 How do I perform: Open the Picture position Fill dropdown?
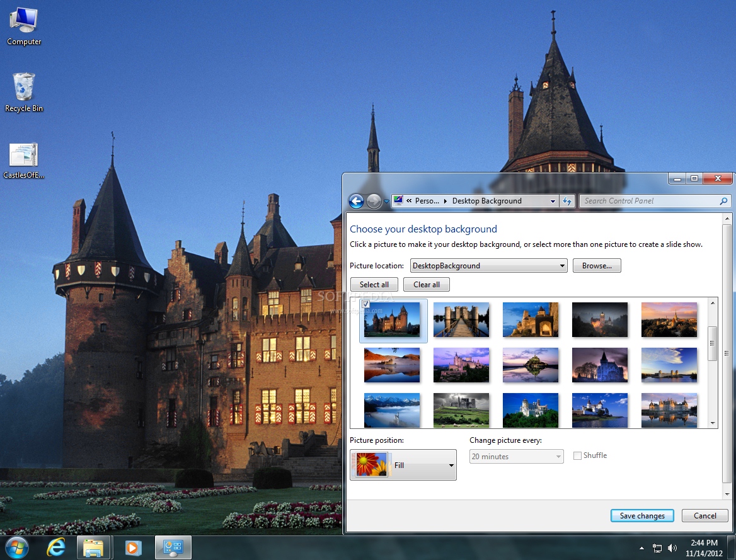pyautogui.click(x=403, y=465)
